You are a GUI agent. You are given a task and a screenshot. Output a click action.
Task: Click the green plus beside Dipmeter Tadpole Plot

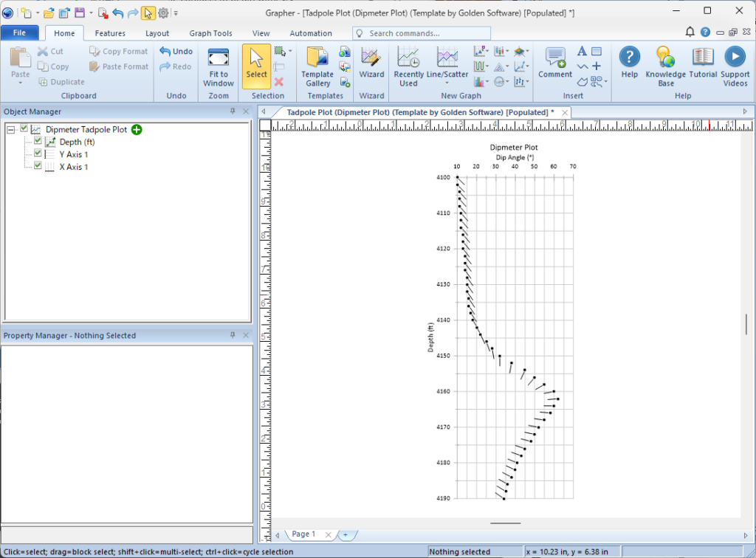[137, 129]
